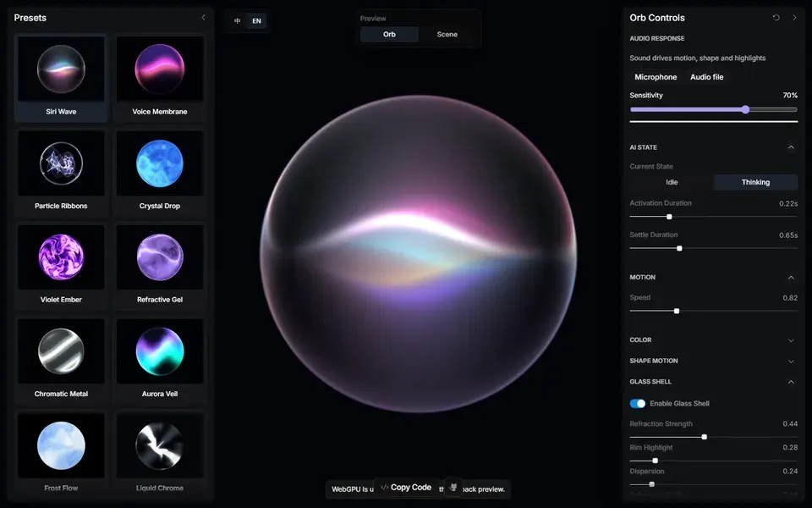Collapse the MOTION section chevron
The width and height of the screenshot is (812, 508).
coord(791,278)
